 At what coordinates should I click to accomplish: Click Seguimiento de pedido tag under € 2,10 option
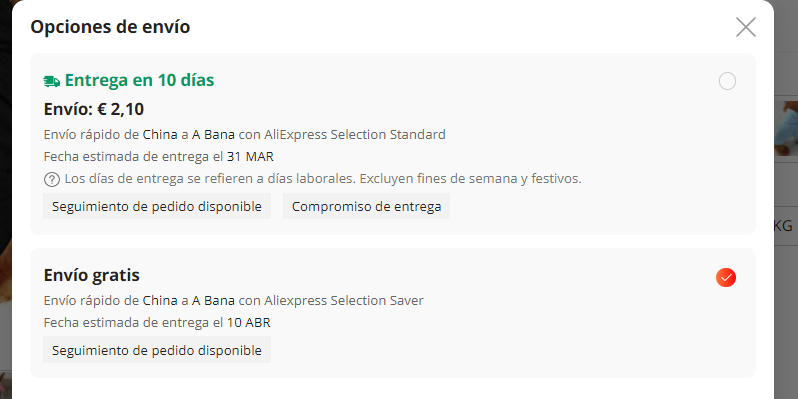click(x=157, y=207)
